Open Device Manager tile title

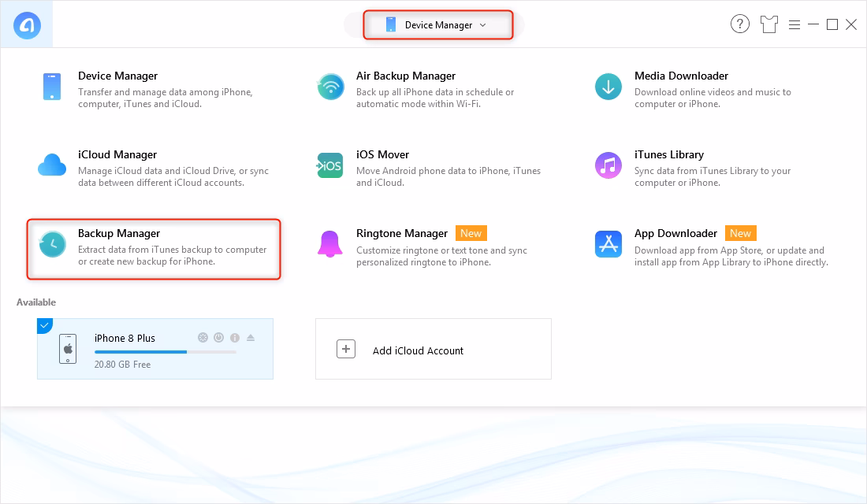(x=117, y=76)
